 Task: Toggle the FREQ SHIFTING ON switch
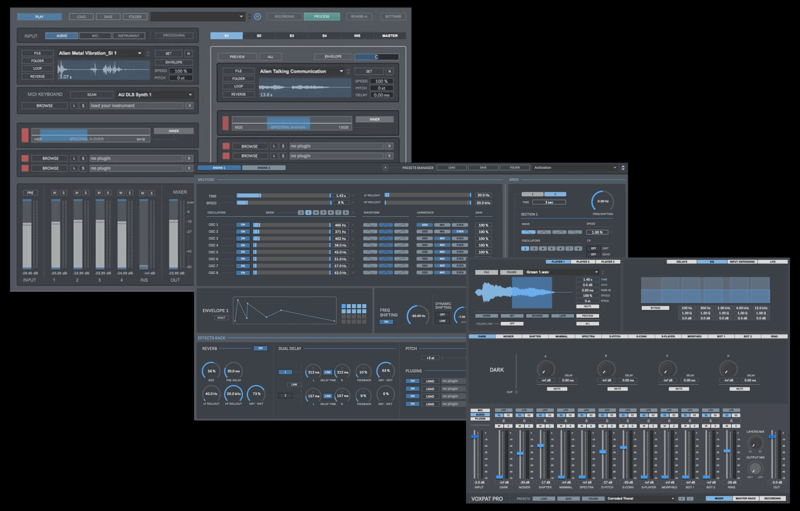point(386,322)
